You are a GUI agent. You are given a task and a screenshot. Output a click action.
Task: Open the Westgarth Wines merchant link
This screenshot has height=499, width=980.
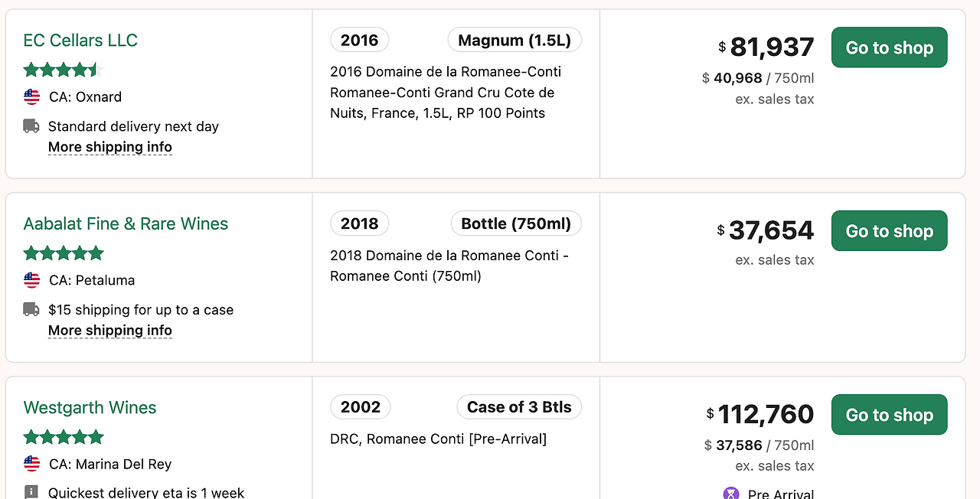coord(90,408)
